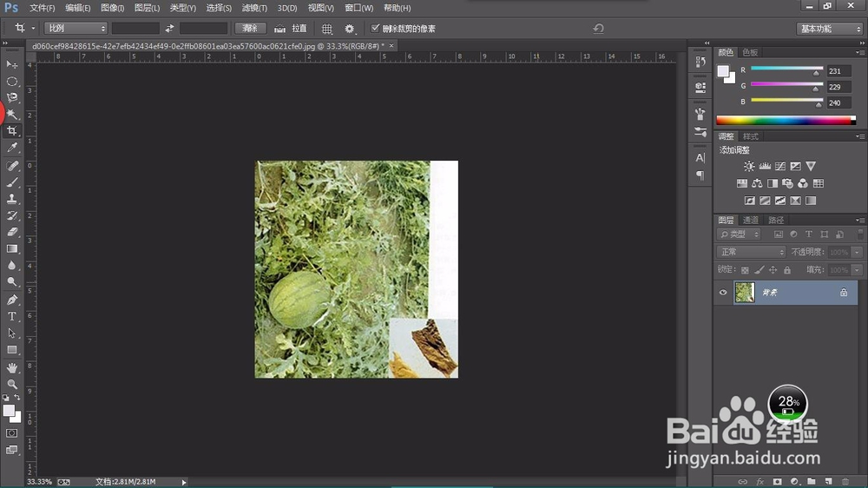Select the Dodge tool
Image resolution: width=868 pixels, height=488 pixels.
pyautogui.click(x=11, y=282)
